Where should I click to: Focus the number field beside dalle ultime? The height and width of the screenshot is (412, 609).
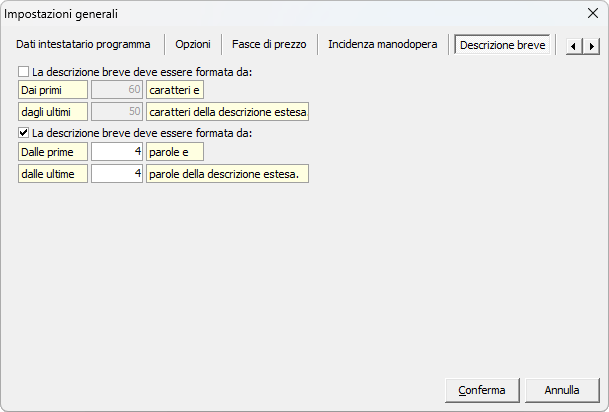(x=117, y=173)
